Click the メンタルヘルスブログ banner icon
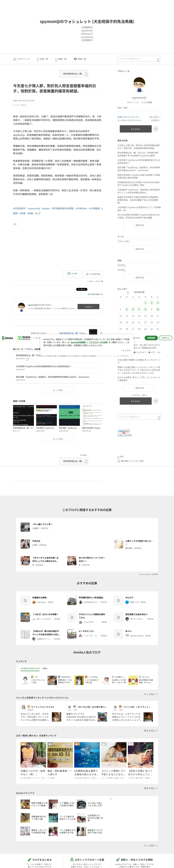This screenshot has width=174, height=868. 124,431
